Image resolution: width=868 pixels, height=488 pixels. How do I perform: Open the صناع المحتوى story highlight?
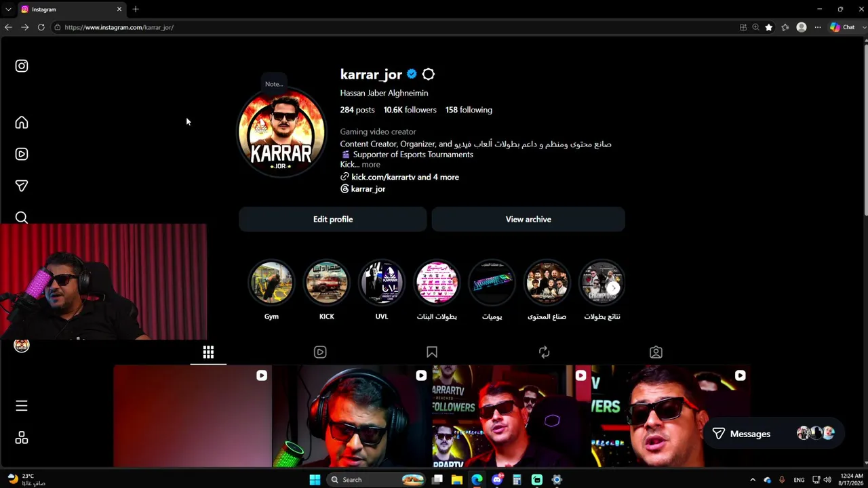click(x=547, y=283)
